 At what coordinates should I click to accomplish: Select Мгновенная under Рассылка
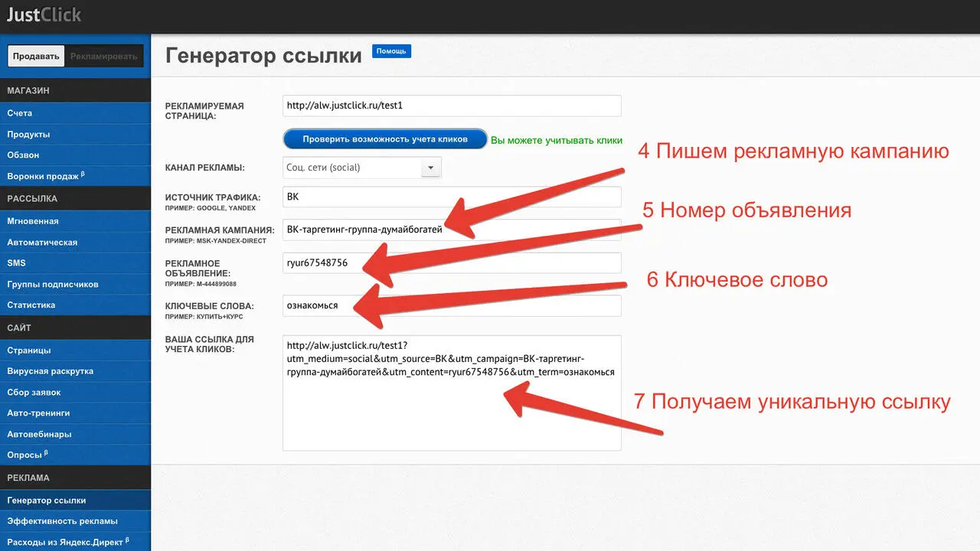75,221
